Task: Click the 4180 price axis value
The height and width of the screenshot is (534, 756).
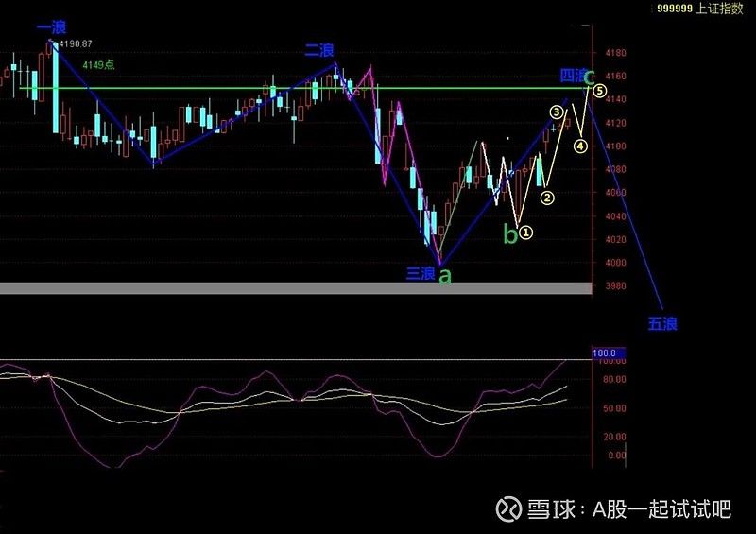Action: 616,53
